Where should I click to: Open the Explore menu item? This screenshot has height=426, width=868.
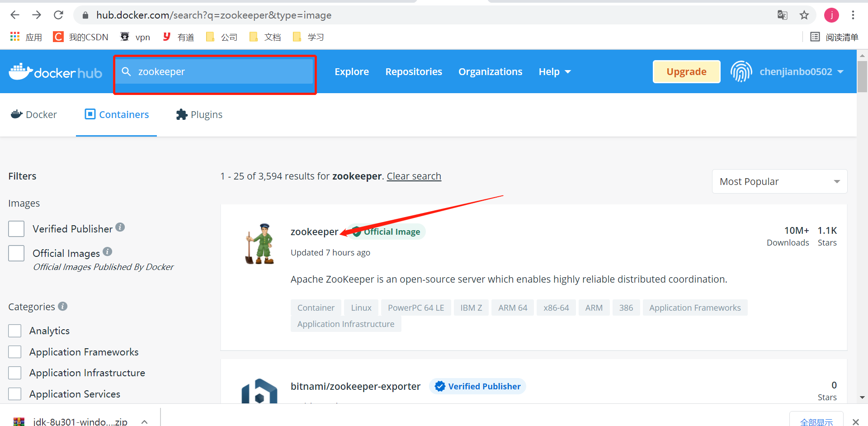pos(352,71)
